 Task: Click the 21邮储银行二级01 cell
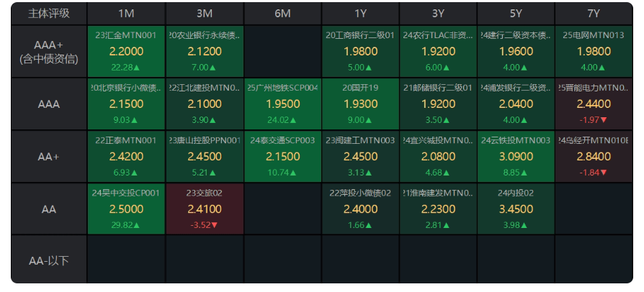[x=438, y=104]
